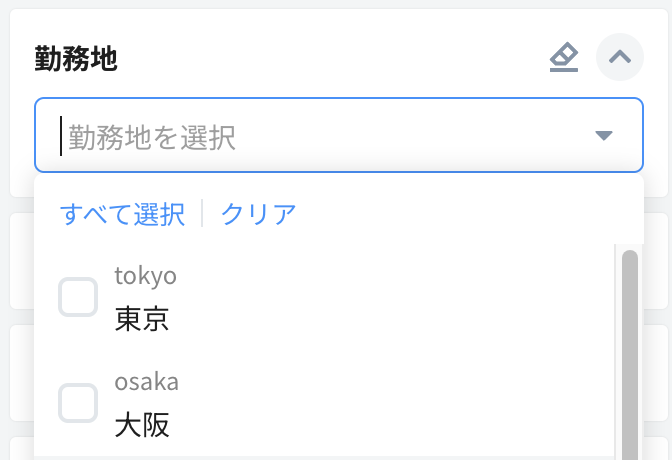Click the downward triangle to close dropdown
The width and height of the screenshot is (672, 460).
603,135
